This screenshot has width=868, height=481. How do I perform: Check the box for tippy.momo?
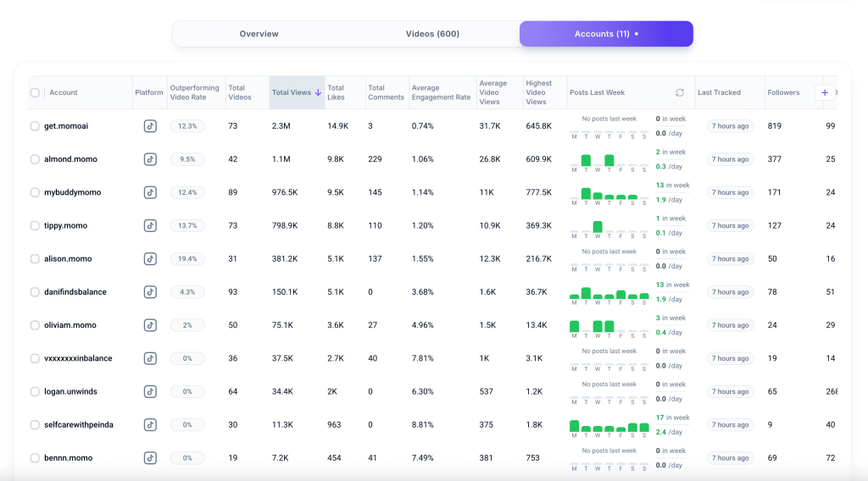pos(35,226)
